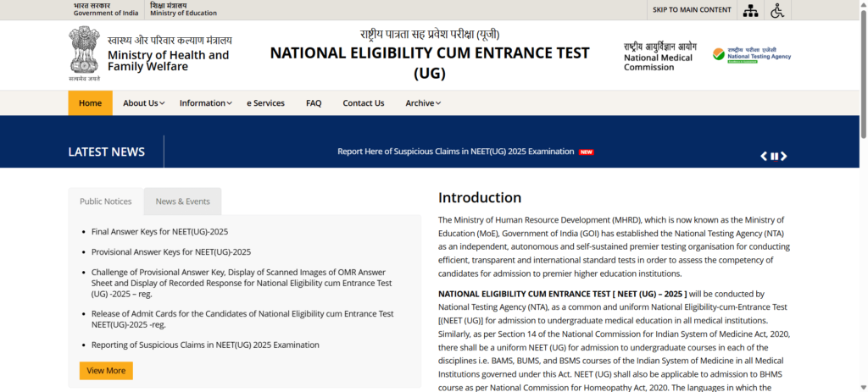The image size is (868, 392).
Task: Expand the Archive dropdown menu
Action: click(x=423, y=102)
